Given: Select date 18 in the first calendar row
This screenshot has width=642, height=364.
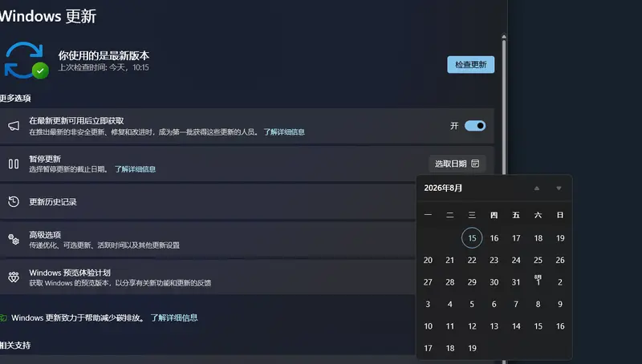Looking at the screenshot, I should point(538,238).
